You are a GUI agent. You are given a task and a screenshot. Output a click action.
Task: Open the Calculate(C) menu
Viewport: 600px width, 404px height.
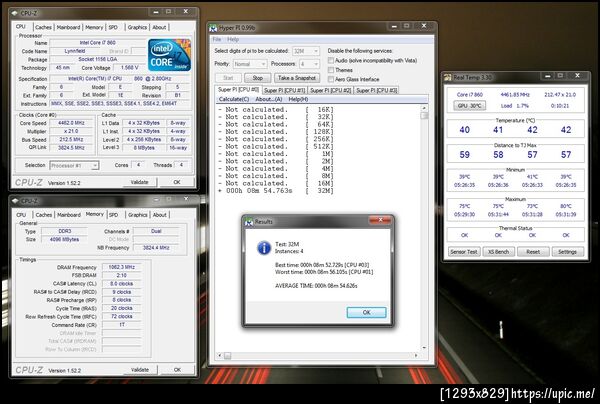[234, 99]
